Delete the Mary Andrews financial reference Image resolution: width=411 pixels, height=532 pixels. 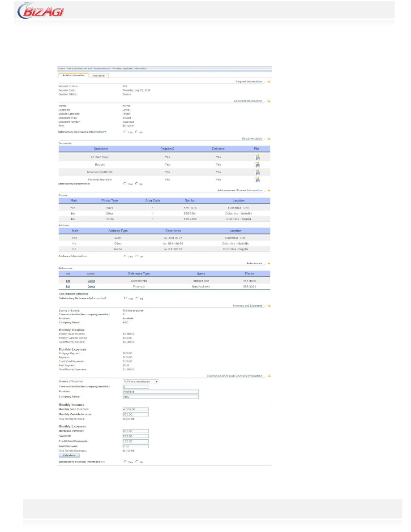point(91,286)
